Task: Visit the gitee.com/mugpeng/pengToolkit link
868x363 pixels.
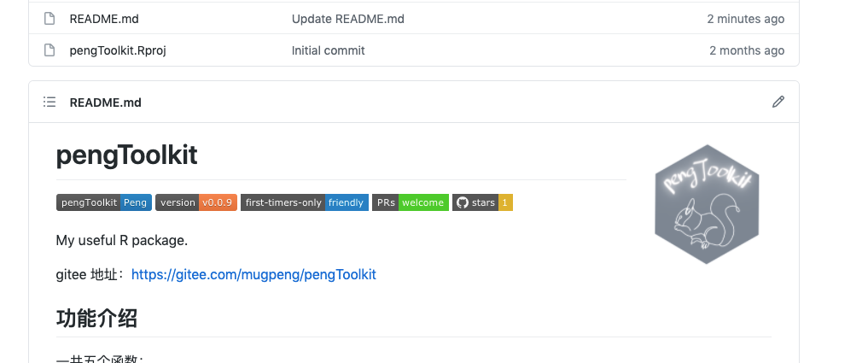Action: 253,274
